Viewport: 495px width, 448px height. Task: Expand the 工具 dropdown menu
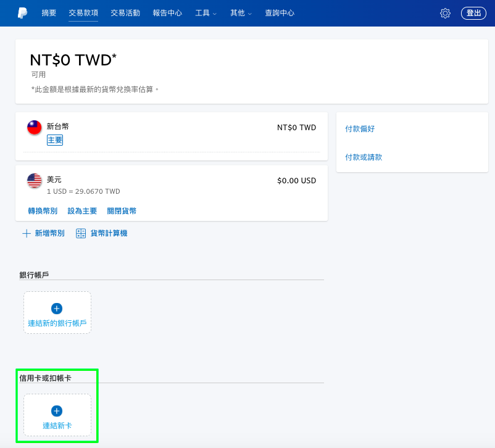click(206, 13)
